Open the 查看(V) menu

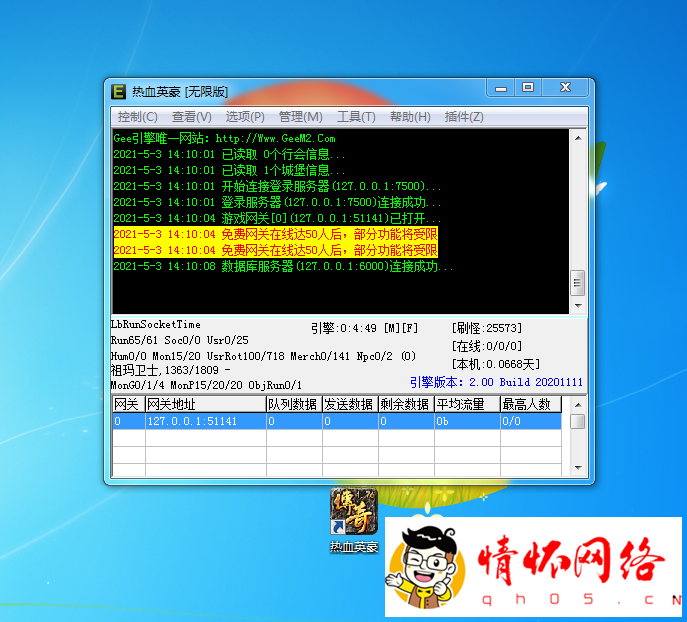tap(191, 117)
